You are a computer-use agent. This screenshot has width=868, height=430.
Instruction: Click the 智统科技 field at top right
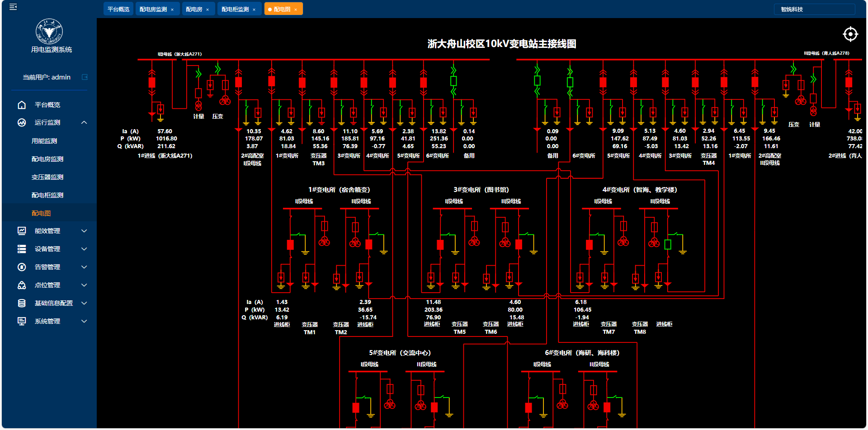coord(814,9)
